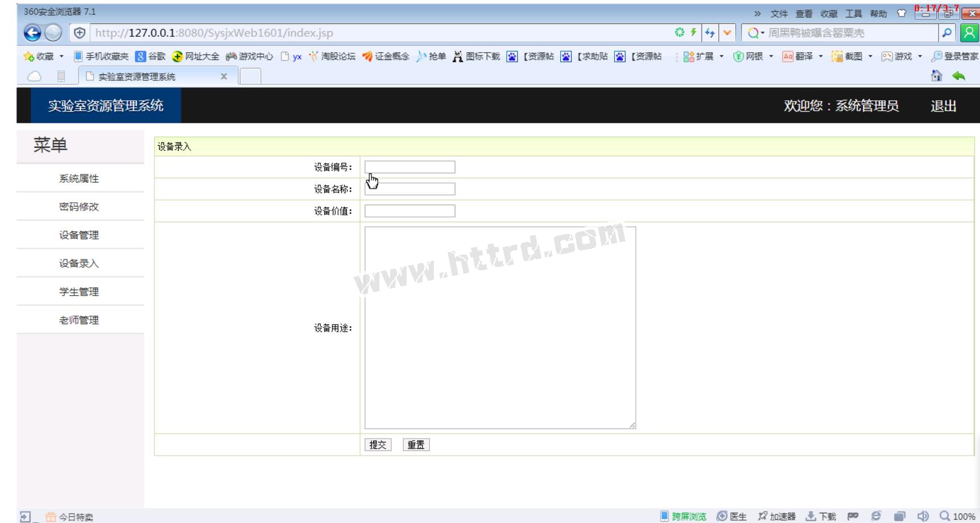Open 手机收藏夹 bookmark
The height and width of the screenshot is (523, 980).
[102, 56]
